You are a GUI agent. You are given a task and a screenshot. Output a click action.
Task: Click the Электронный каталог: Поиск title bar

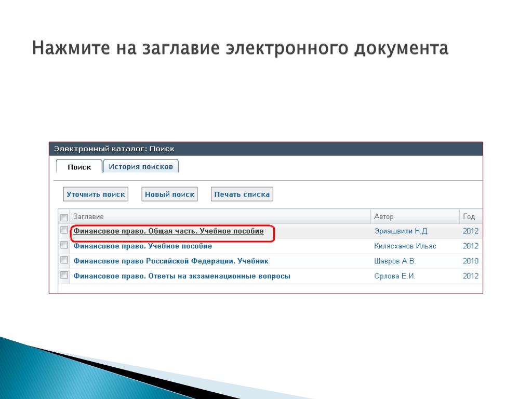point(266,149)
